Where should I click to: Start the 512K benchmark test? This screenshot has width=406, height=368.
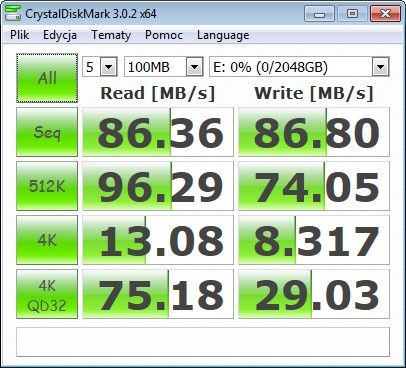pos(47,186)
